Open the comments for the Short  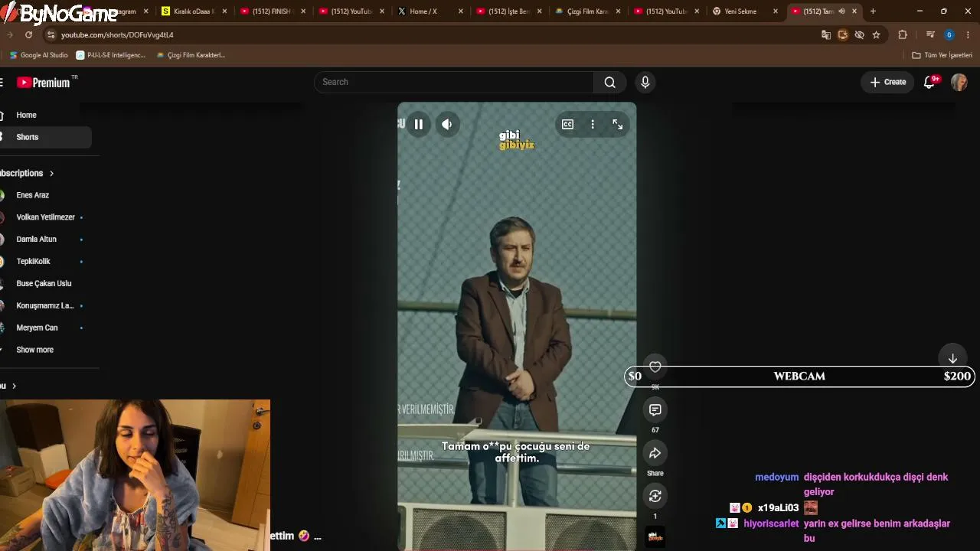(x=655, y=410)
